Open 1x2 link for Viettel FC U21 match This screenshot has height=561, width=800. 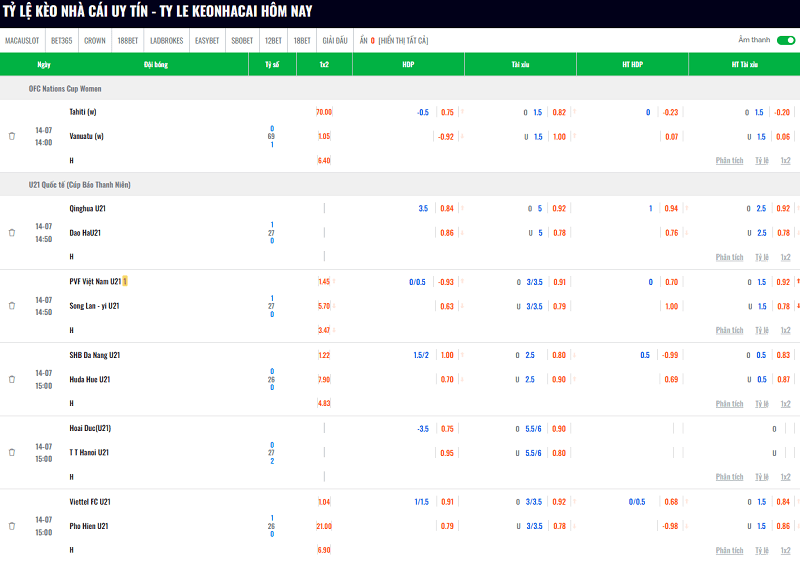tap(785, 550)
